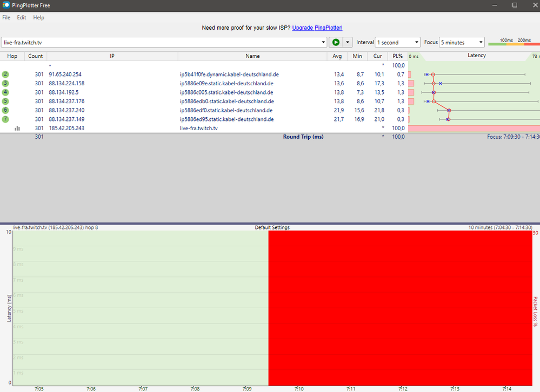Click the 21,9 average value for hop 6
The height and width of the screenshot is (392, 540).
pos(338,110)
